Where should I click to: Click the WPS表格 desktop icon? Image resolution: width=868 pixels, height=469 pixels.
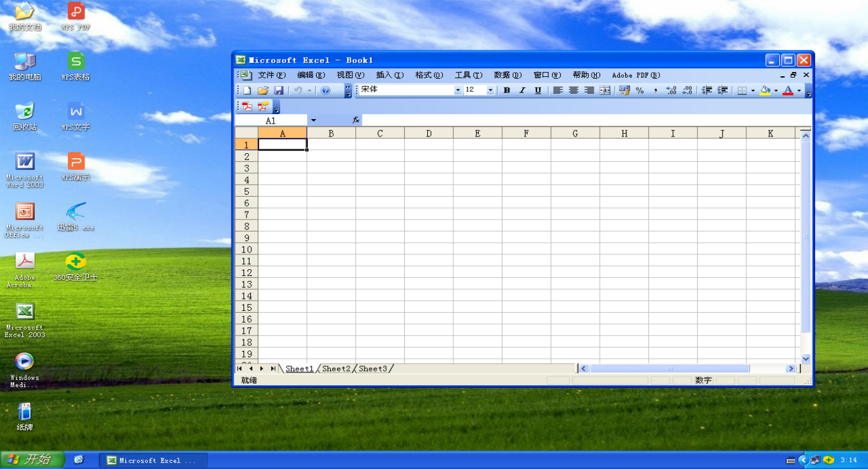point(76,66)
